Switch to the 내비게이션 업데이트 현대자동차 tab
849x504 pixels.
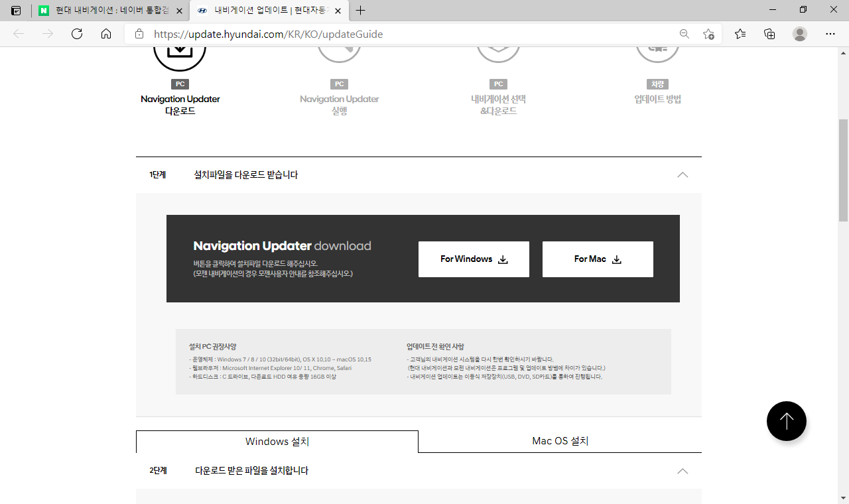(269, 11)
